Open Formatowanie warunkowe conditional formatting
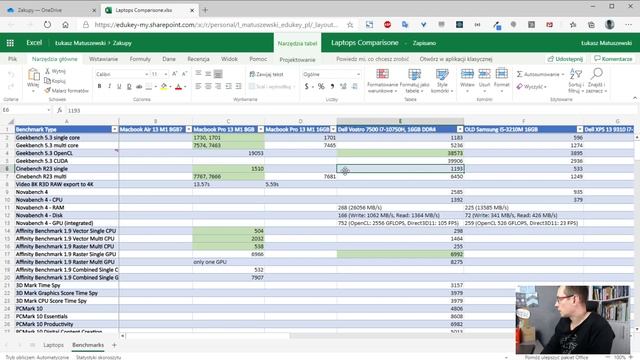The height and width of the screenshot is (360, 640). coord(382,81)
